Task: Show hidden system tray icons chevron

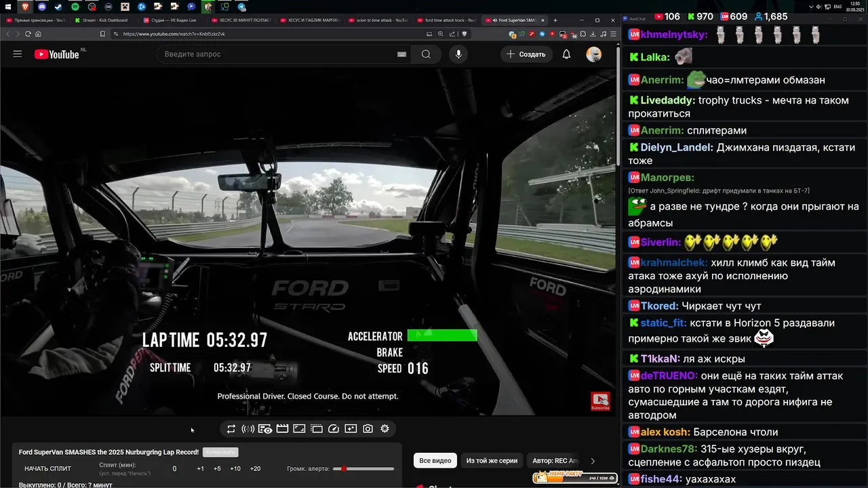Action: [x=812, y=7]
